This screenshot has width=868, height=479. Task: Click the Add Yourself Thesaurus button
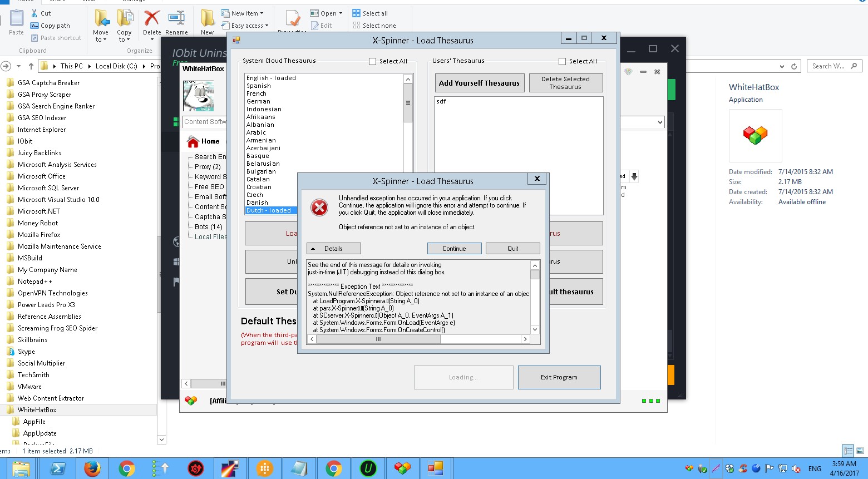479,83
